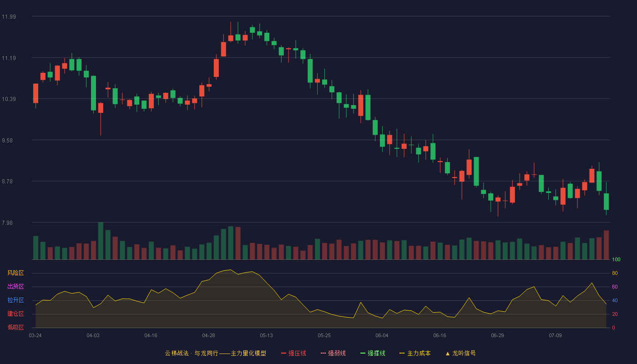Click the red 0 indicator scale value
Image resolution: width=637 pixels, height=364 pixels.
point(613,328)
